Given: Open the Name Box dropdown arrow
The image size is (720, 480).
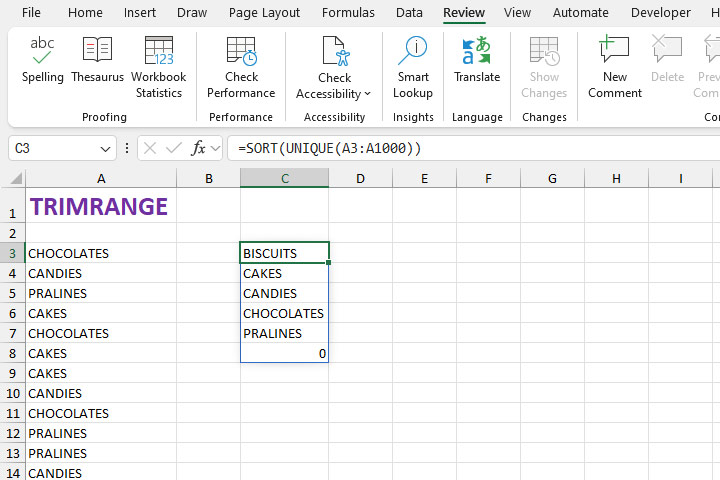Looking at the screenshot, I should pos(105,149).
